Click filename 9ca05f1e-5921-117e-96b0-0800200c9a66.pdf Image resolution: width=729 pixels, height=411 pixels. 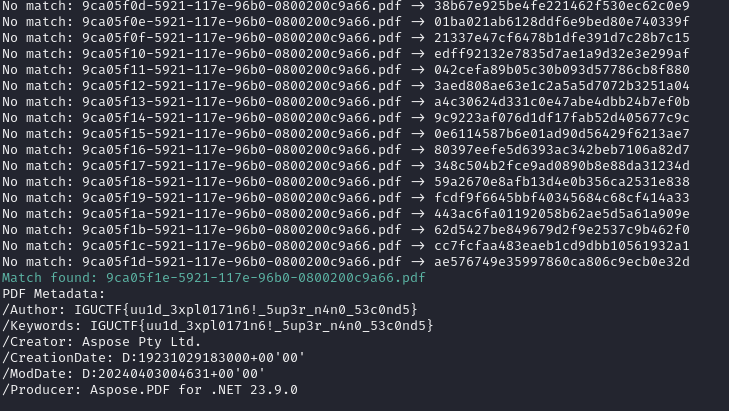265,278
